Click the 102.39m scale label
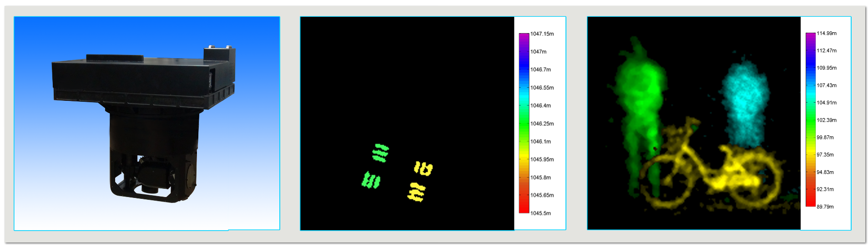Image resolution: width=868 pixels, height=247 pixels. click(x=826, y=120)
